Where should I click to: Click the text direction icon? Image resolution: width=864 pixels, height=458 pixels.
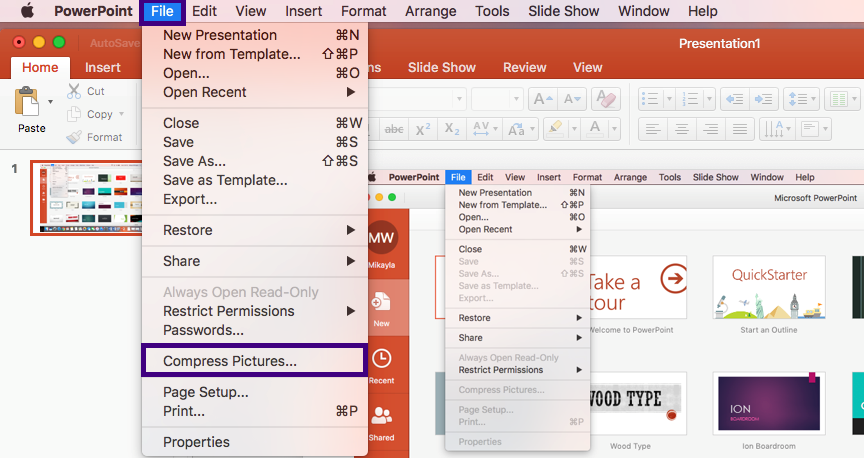pyautogui.click(x=773, y=129)
